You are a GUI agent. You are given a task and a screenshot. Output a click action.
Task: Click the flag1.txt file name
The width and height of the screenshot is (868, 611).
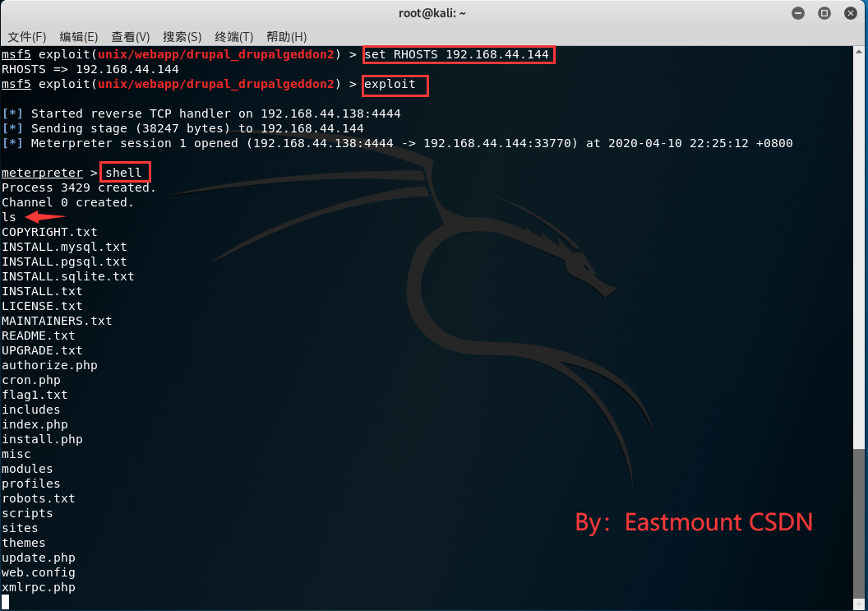tap(35, 395)
